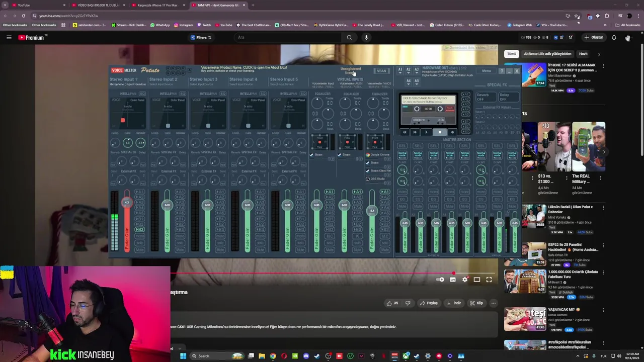Click the YouTube Premium logo
644x362 pixels.
[x=31, y=38]
